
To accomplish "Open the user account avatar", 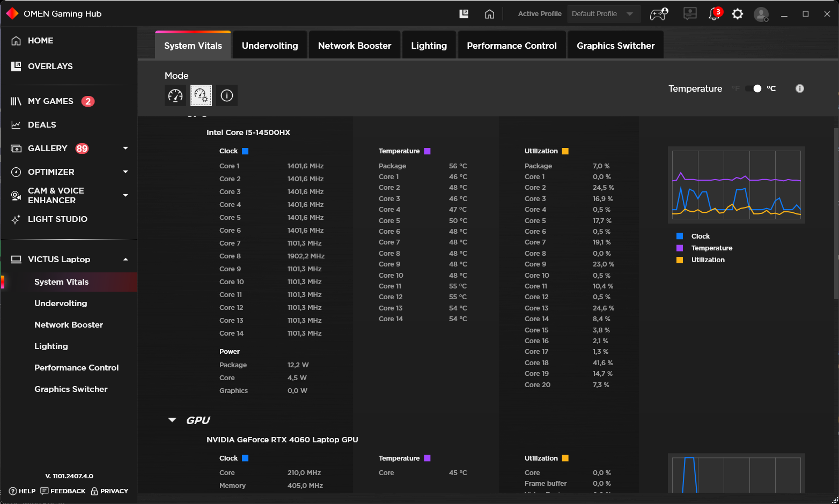I will coord(761,14).
